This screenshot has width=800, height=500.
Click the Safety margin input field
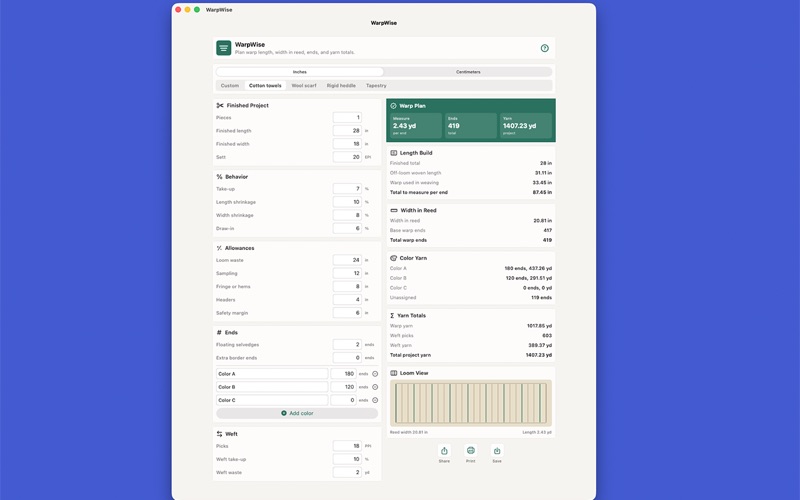click(x=347, y=314)
